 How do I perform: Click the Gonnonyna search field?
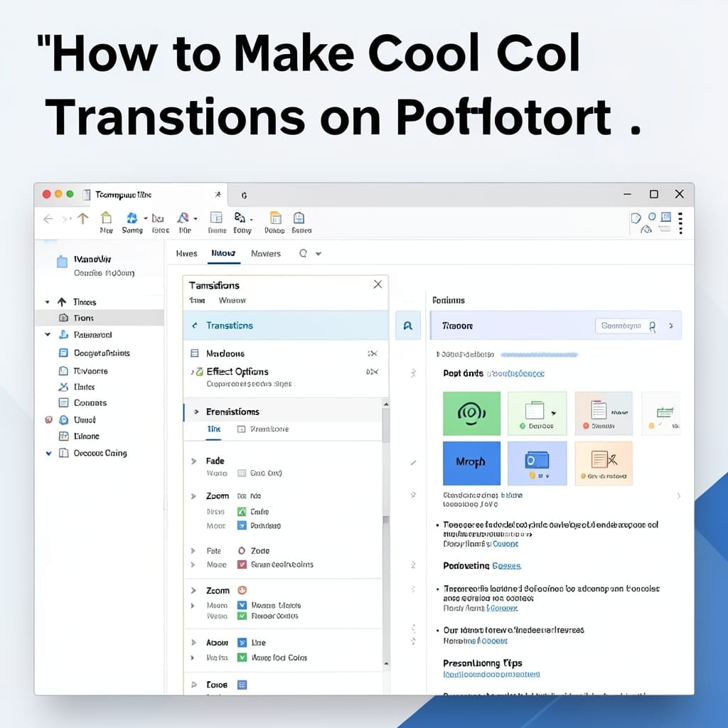click(x=627, y=326)
